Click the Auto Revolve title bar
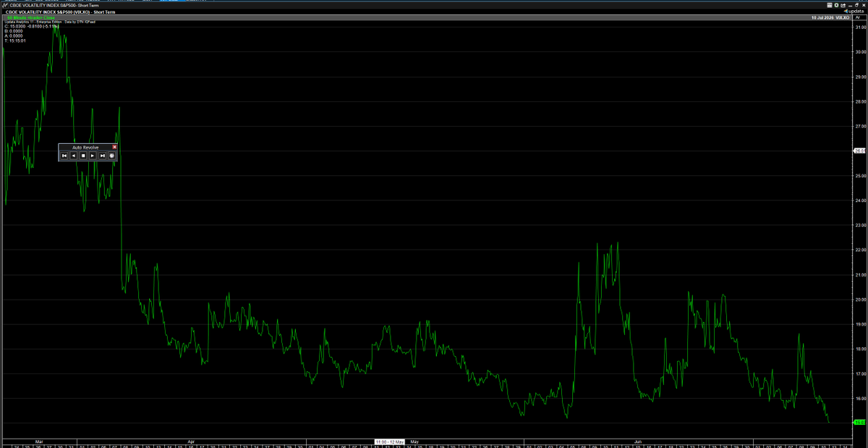The height and width of the screenshot is (448, 868). pyautogui.click(x=85, y=147)
